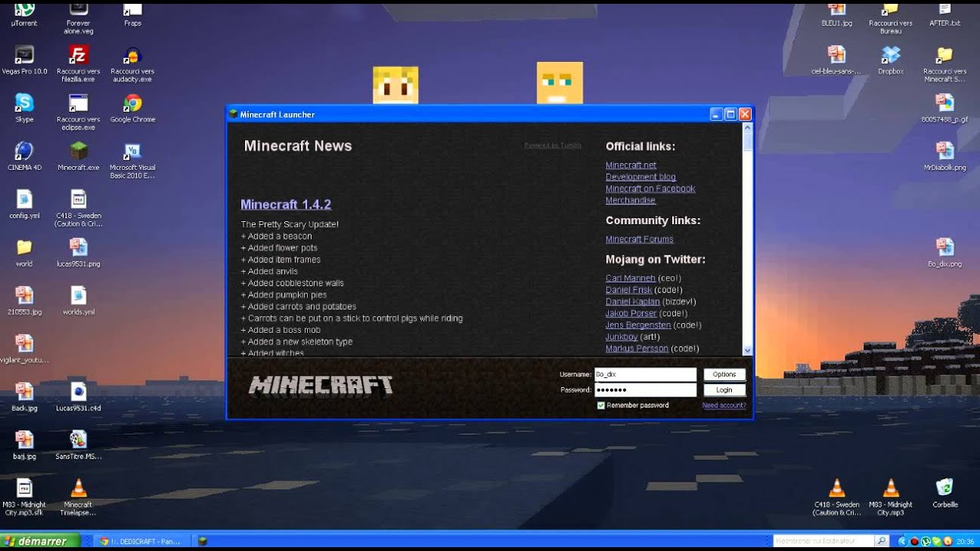Viewport: 980px width, 551px height.
Task: Select MrDiabolik.png desktop file
Action: tap(945, 156)
